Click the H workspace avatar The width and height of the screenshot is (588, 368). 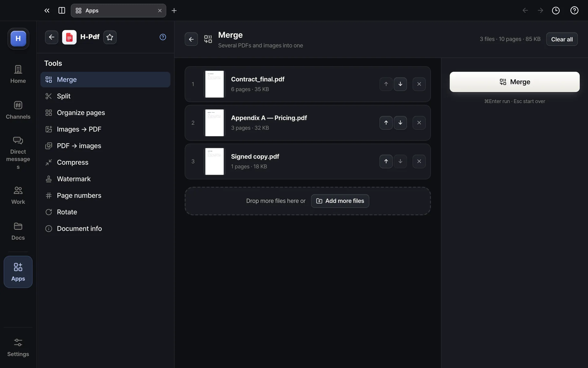coord(18,39)
